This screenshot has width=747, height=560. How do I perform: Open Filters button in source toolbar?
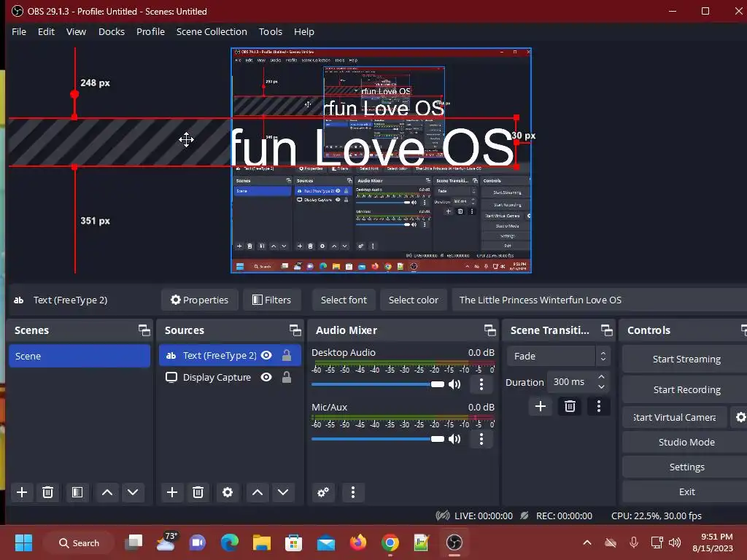click(271, 300)
